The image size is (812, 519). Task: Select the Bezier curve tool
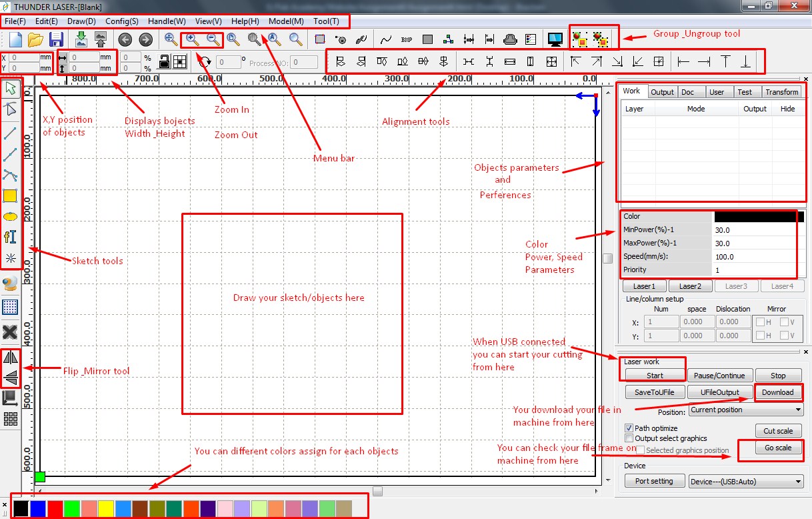click(x=10, y=175)
